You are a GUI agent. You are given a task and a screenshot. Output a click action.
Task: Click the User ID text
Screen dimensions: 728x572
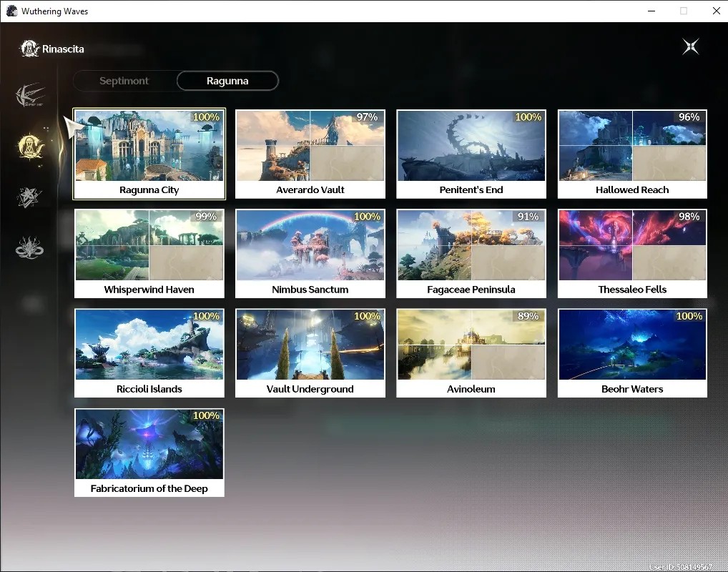[680, 567]
